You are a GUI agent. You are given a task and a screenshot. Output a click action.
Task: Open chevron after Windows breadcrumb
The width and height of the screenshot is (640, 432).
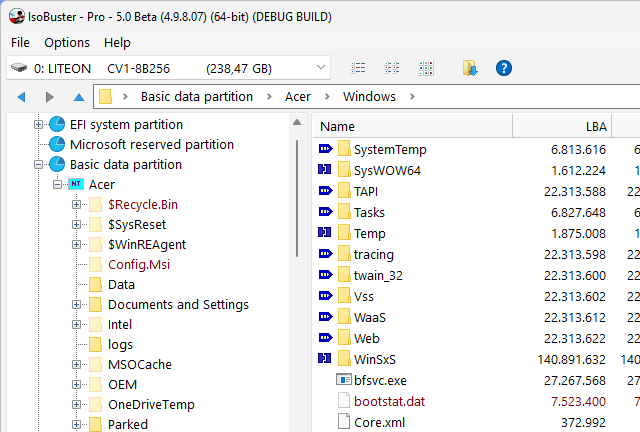[412, 97]
